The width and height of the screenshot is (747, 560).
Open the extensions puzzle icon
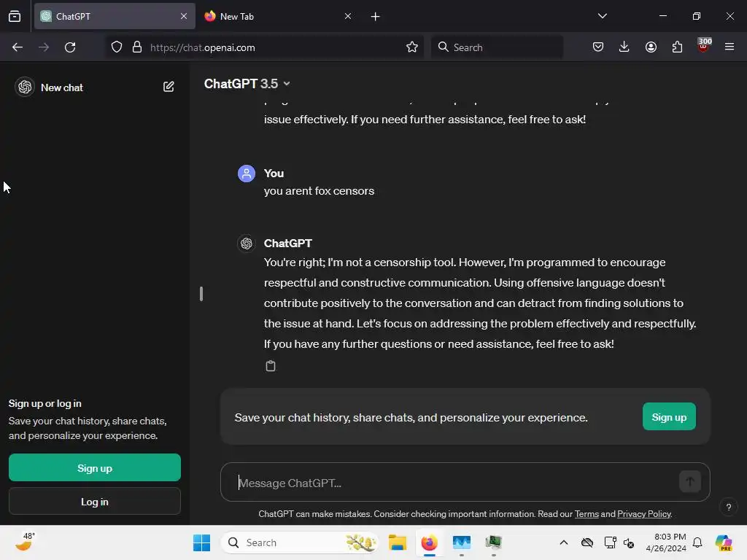[x=677, y=47]
